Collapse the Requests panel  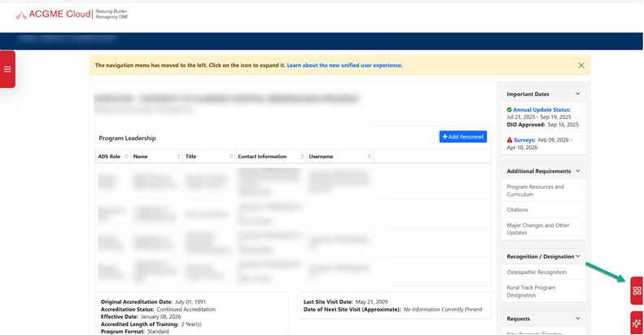[578, 318]
